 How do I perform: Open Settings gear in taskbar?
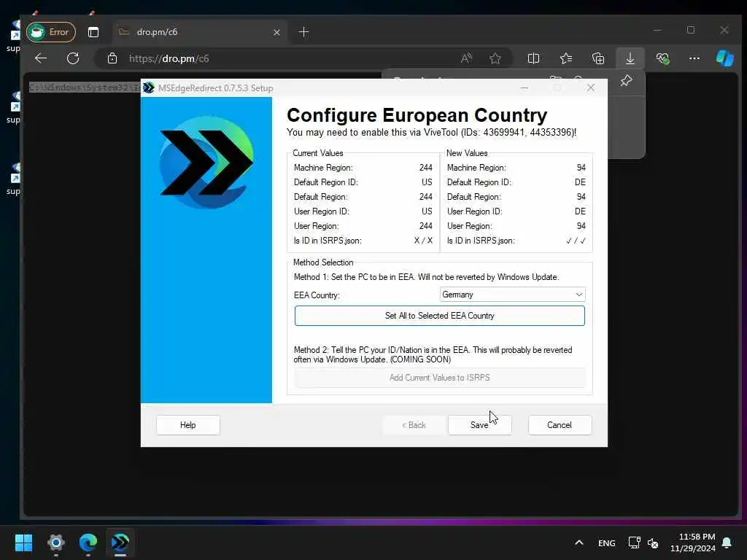[55, 542]
